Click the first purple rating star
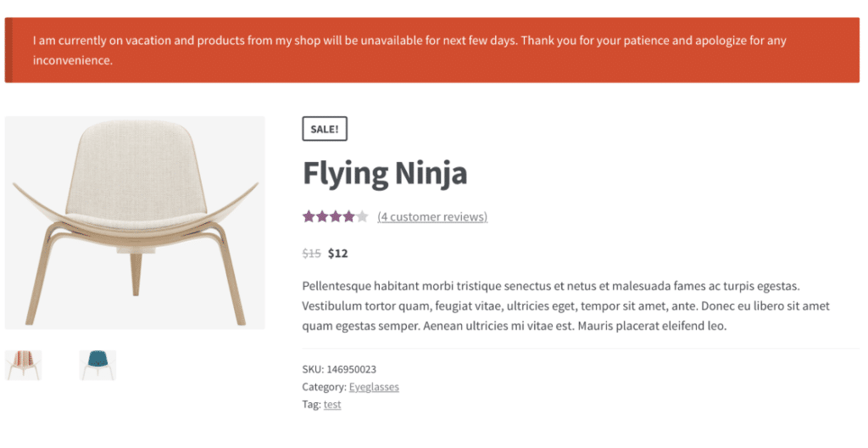The width and height of the screenshot is (868, 448). tap(309, 216)
